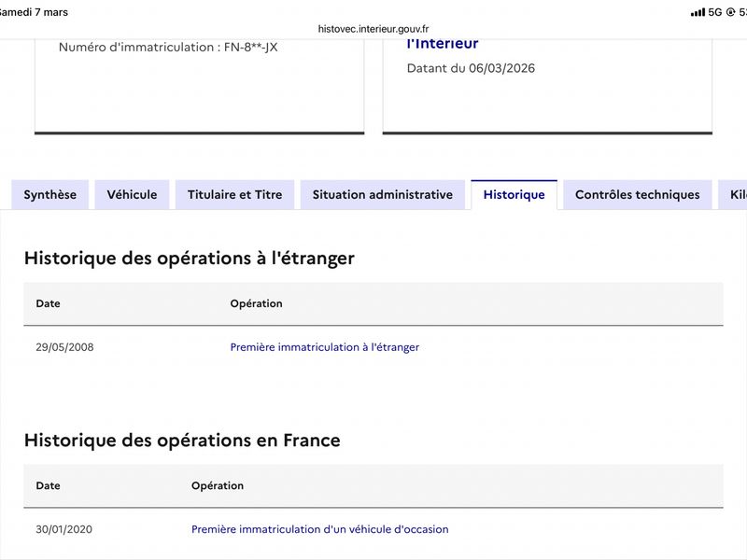Image resolution: width=747 pixels, height=560 pixels.
Task: Select the Titulaire et Titre tab
Action: pyautogui.click(x=234, y=195)
